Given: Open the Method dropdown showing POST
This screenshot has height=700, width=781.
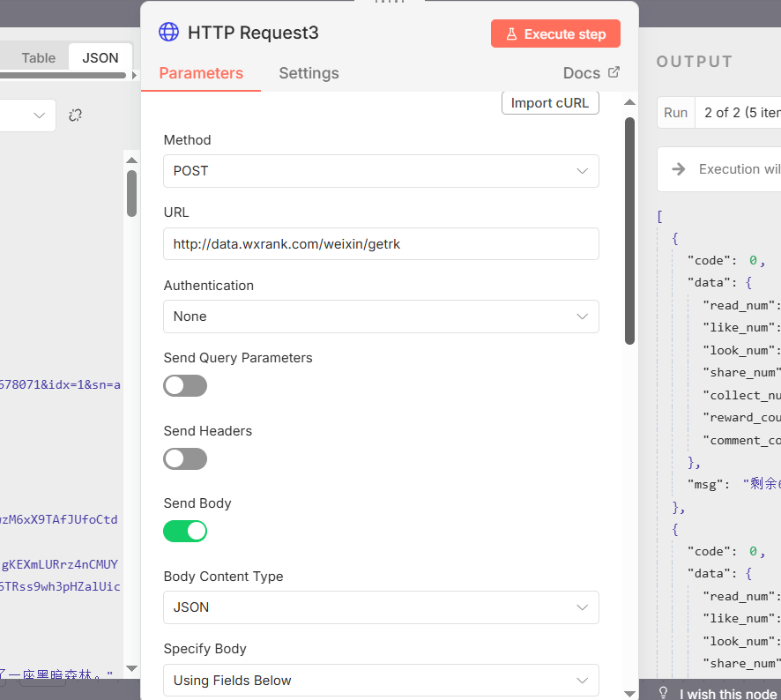Looking at the screenshot, I should (381, 171).
